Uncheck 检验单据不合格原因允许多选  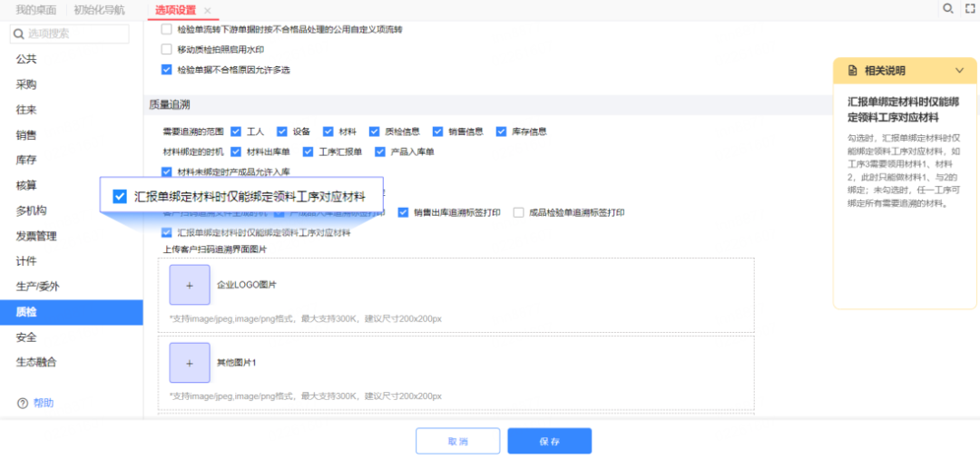tap(166, 69)
